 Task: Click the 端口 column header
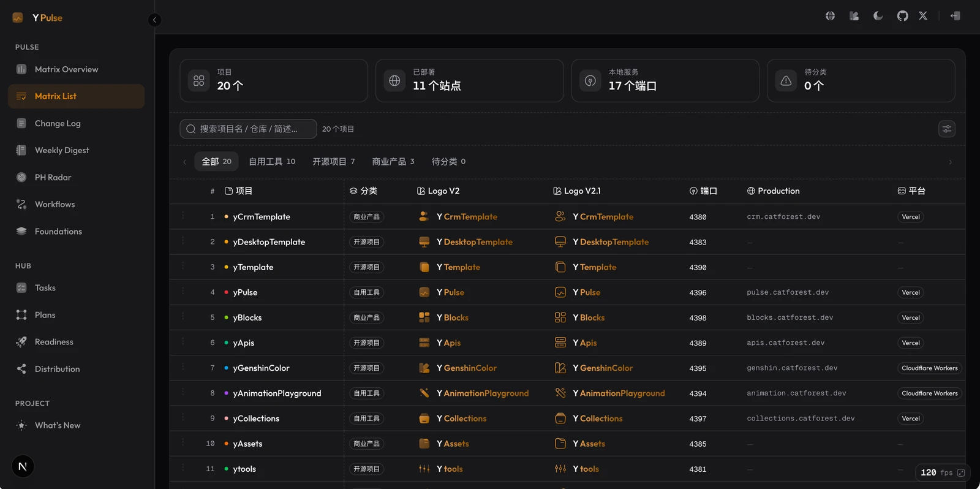(703, 191)
